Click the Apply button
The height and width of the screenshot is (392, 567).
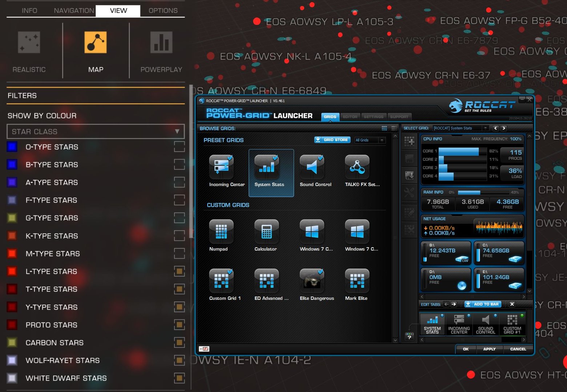click(489, 349)
